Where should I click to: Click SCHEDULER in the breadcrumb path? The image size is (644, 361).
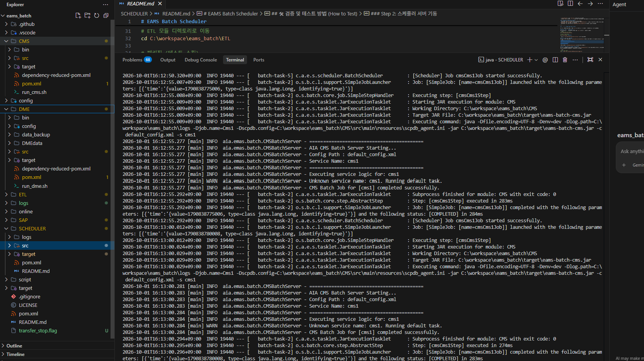click(x=134, y=14)
